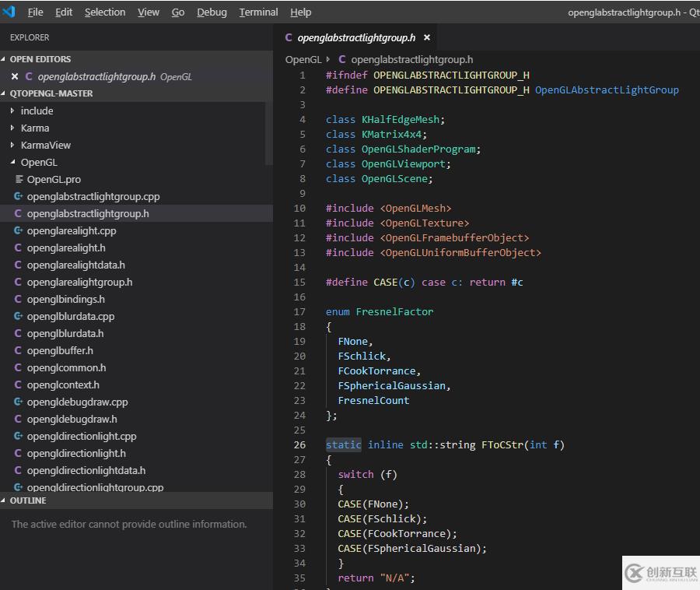This screenshot has height=590, width=700.
Task: Expand the include folder
Action: [12, 111]
